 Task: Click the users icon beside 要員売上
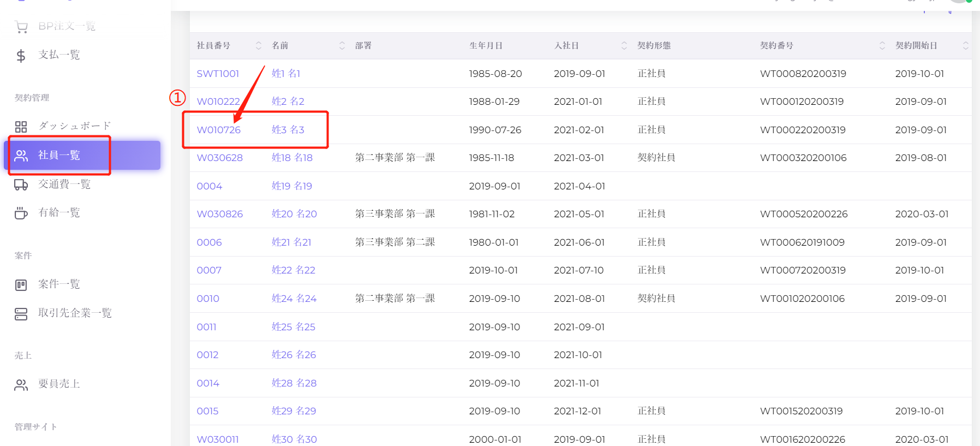[21, 385]
